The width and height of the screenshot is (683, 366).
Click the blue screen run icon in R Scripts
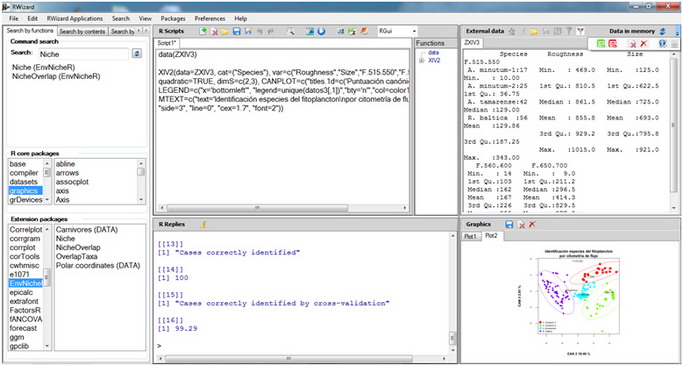tap(310, 31)
